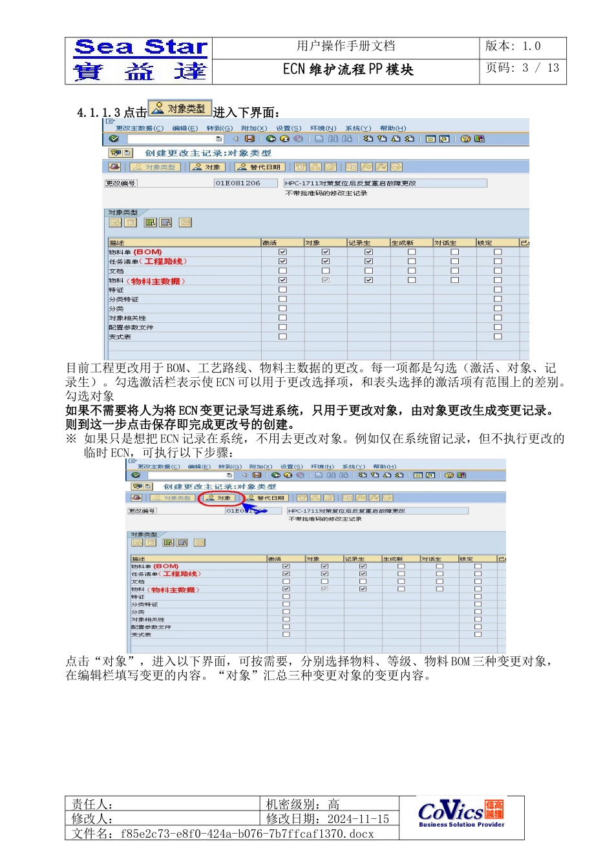Image resolution: width=614 pixels, height=868 pixels.
Task: Click the Print icon in first SAP screenshot
Action: (319, 139)
